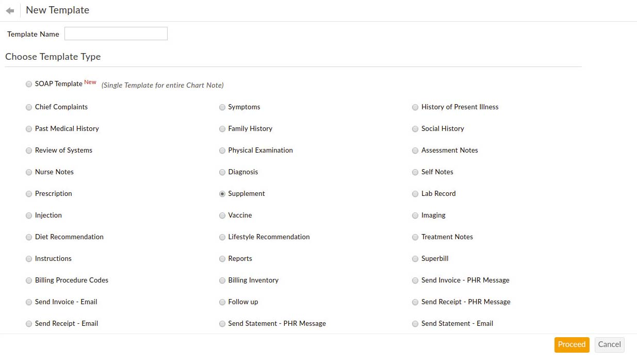Pick the Prescription template option
This screenshot has width=637, height=364.
coord(29,194)
